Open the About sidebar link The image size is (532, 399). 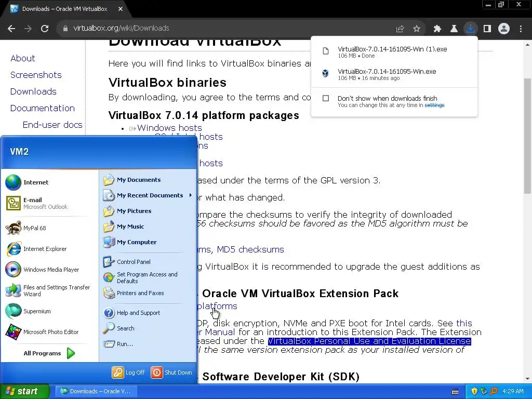pyautogui.click(x=23, y=58)
